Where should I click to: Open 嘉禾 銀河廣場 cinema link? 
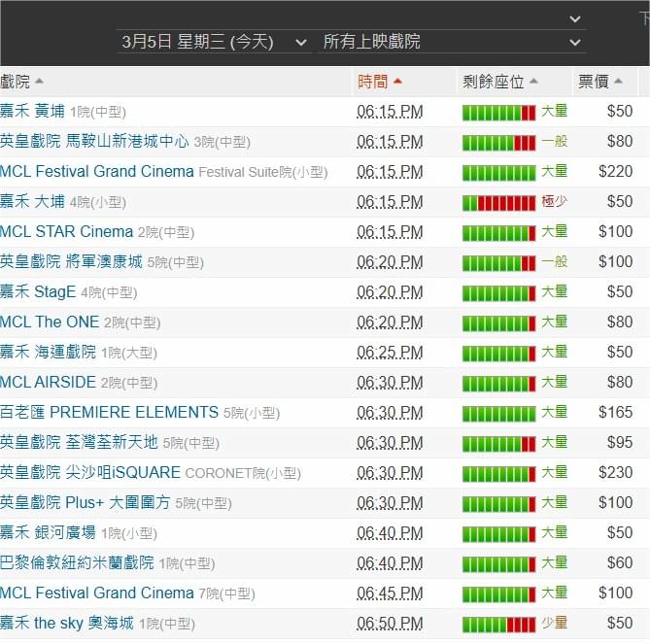[x=48, y=532]
